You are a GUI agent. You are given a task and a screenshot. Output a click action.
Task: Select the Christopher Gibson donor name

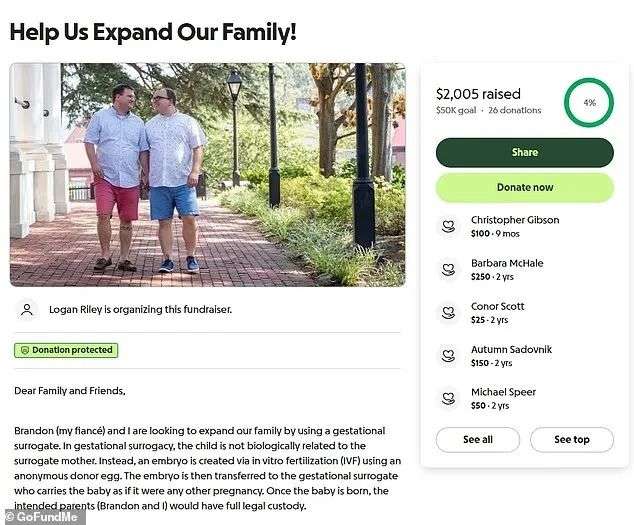514,220
